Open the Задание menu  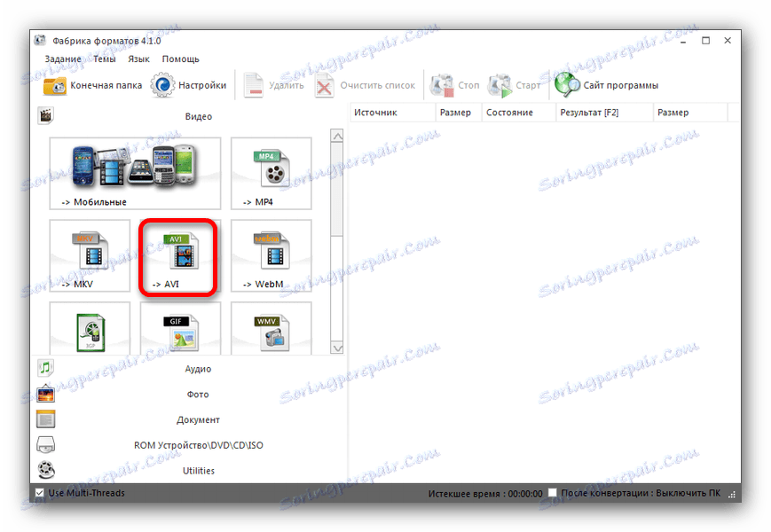pyautogui.click(x=63, y=59)
